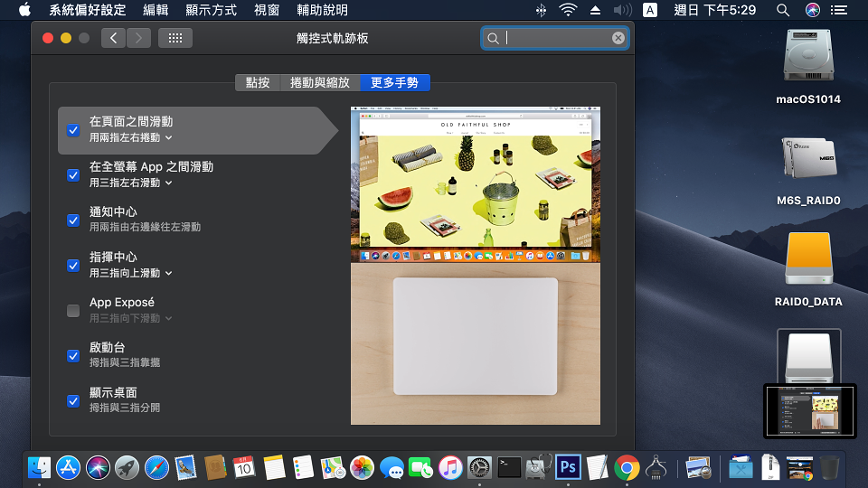Disable 通知中心 gesture checkbox
This screenshot has width=868, height=488.
(x=73, y=221)
